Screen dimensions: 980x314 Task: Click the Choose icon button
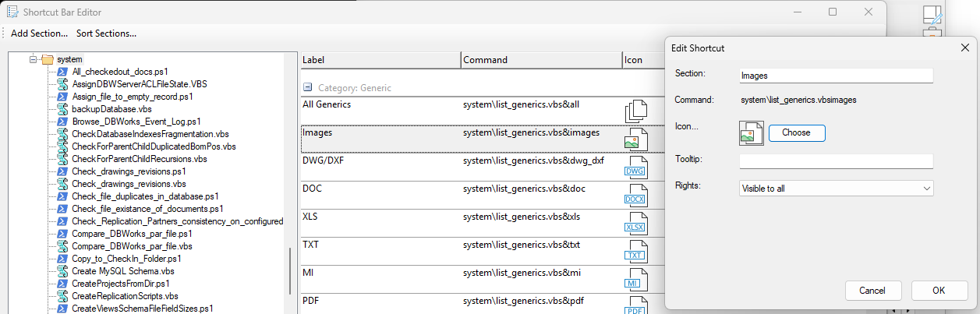[x=797, y=133]
